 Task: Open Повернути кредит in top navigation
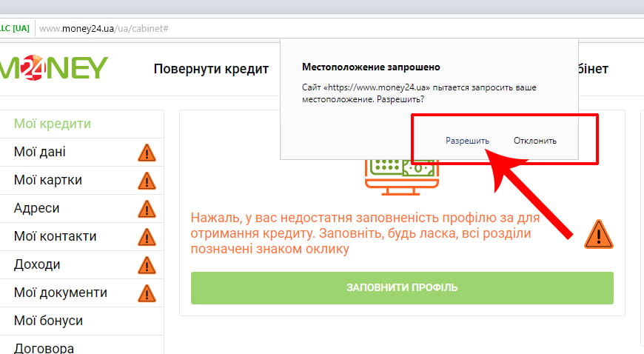tap(211, 69)
